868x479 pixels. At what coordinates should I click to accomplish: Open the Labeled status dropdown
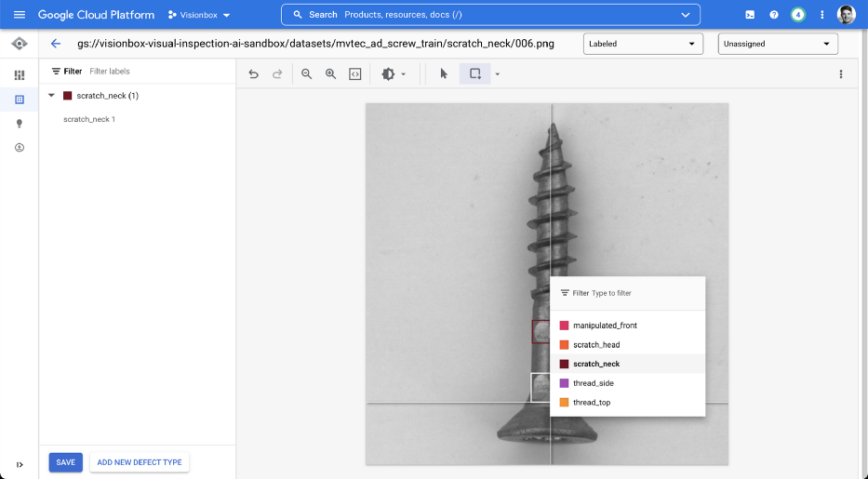tap(642, 44)
